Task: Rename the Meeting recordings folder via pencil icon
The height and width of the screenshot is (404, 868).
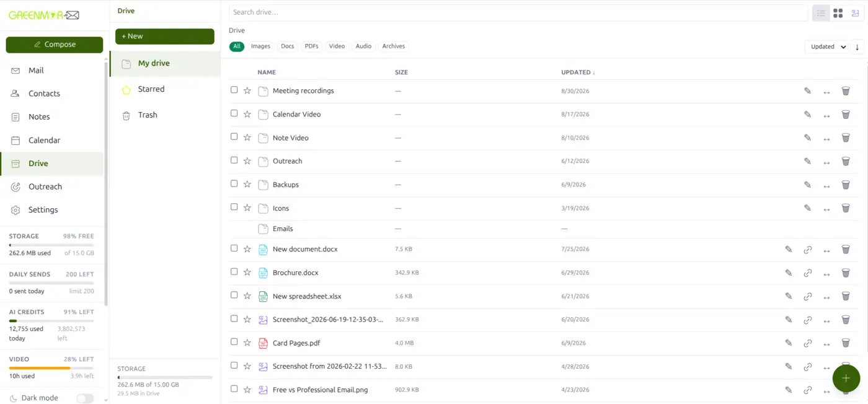Action: [807, 91]
